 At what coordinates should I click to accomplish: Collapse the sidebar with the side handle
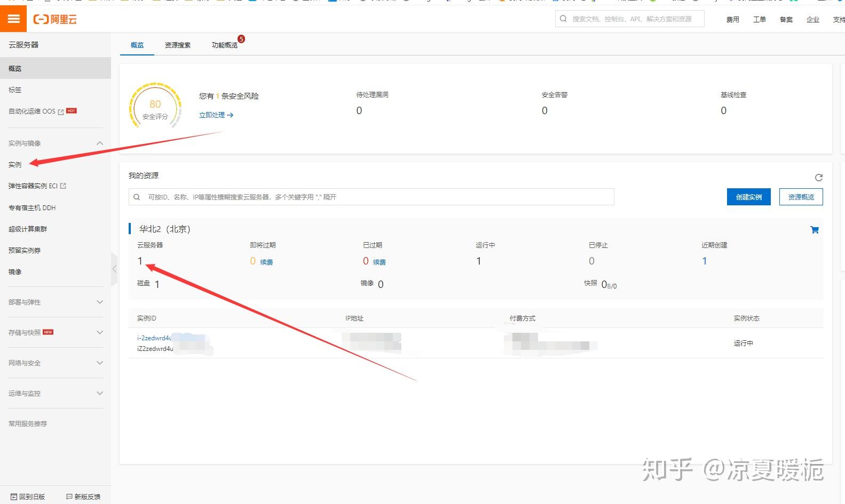tap(114, 269)
